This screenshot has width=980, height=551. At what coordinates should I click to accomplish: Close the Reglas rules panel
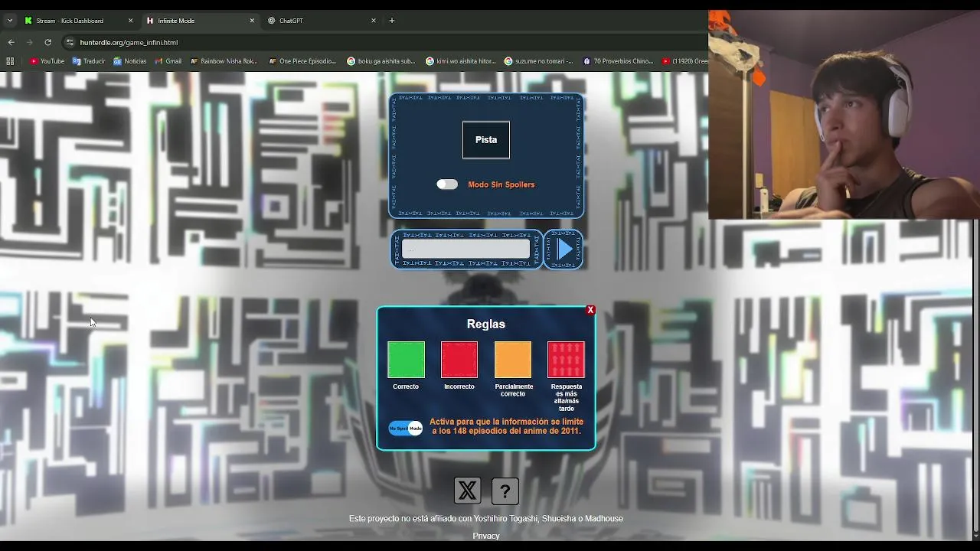tap(590, 310)
